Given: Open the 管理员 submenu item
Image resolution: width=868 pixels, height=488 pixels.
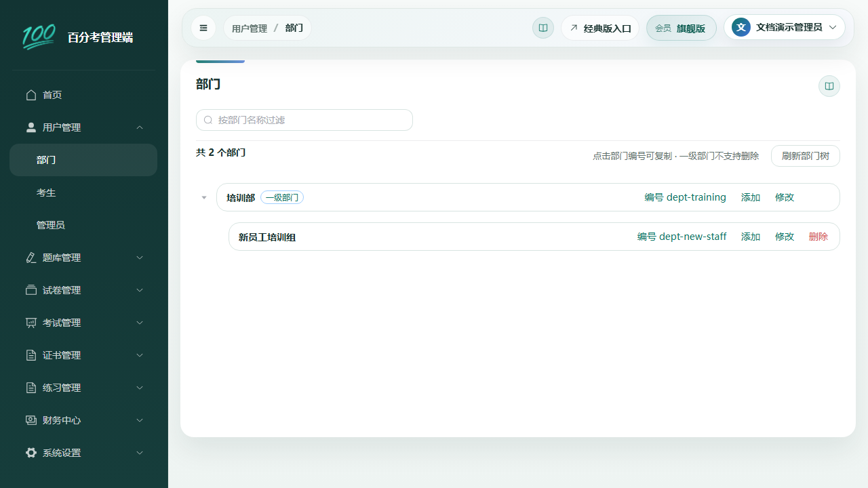Looking at the screenshot, I should [83, 225].
